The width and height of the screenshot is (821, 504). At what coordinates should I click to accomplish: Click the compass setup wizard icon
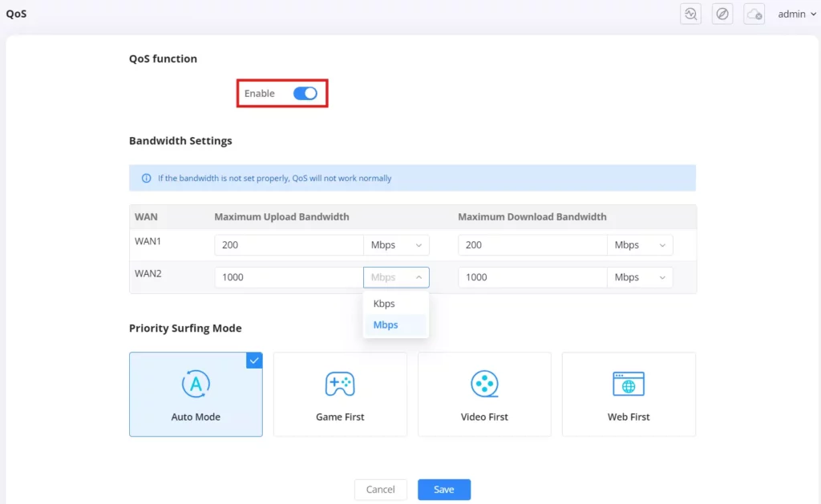pos(722,14)
